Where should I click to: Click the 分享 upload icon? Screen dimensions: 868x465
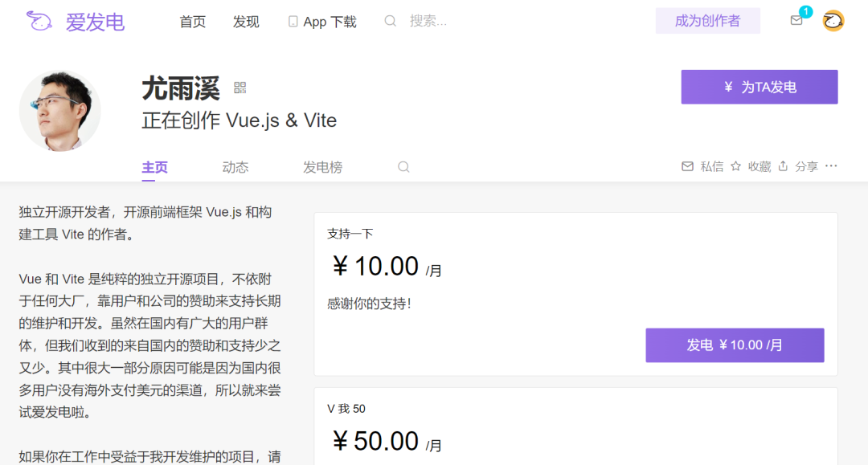[x=783, y=166]
